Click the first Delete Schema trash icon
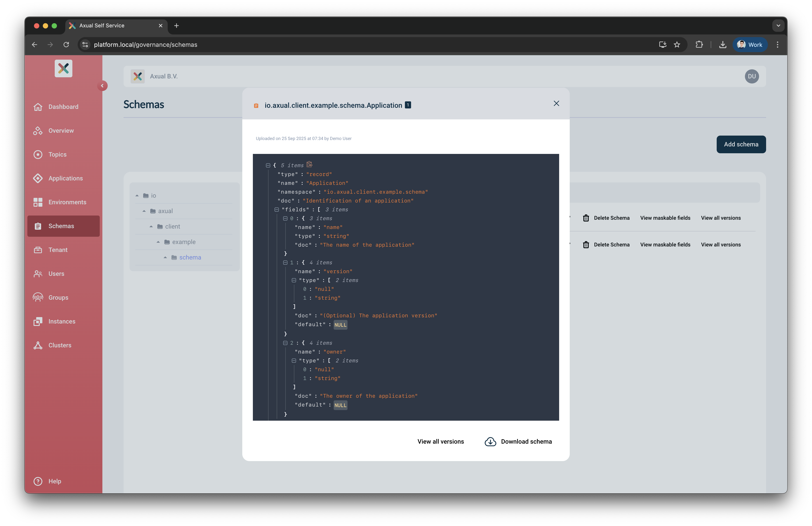 click(x=586, y=218)
